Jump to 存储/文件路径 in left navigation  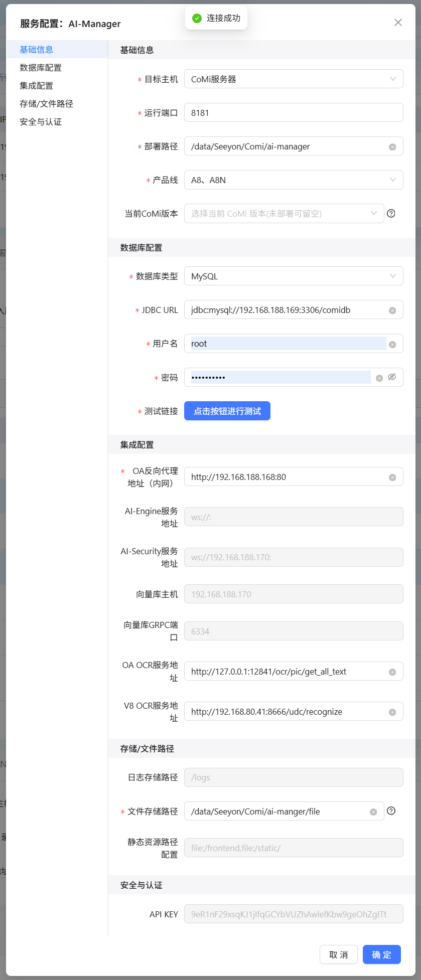click(x=57, y=103)
